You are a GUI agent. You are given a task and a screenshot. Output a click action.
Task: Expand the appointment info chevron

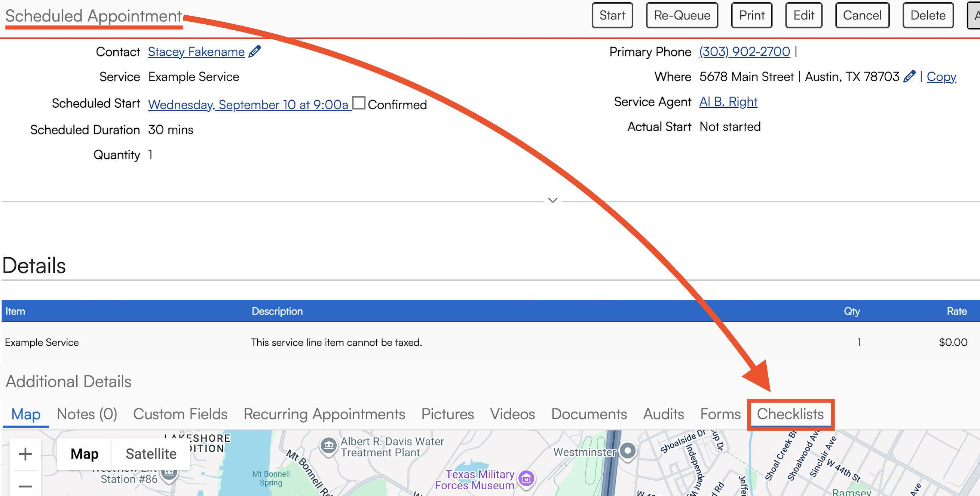click(x=552, y=200)
